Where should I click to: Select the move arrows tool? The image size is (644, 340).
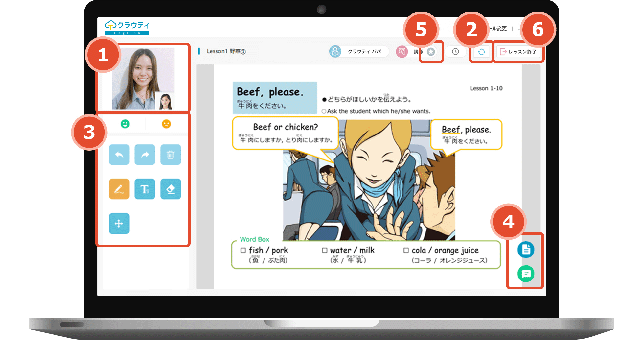[119, 224]
